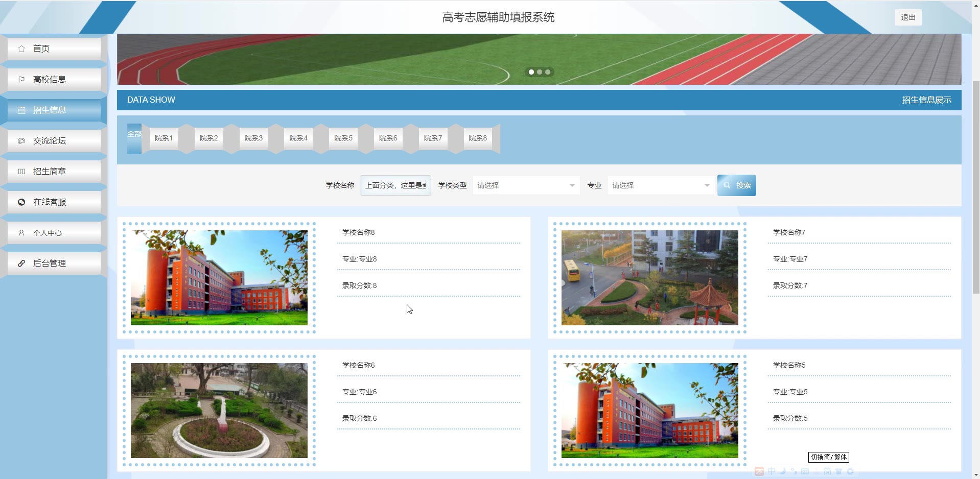980x479 pixels.
Task: Click the stadium banner image
Action: (539, 59)
